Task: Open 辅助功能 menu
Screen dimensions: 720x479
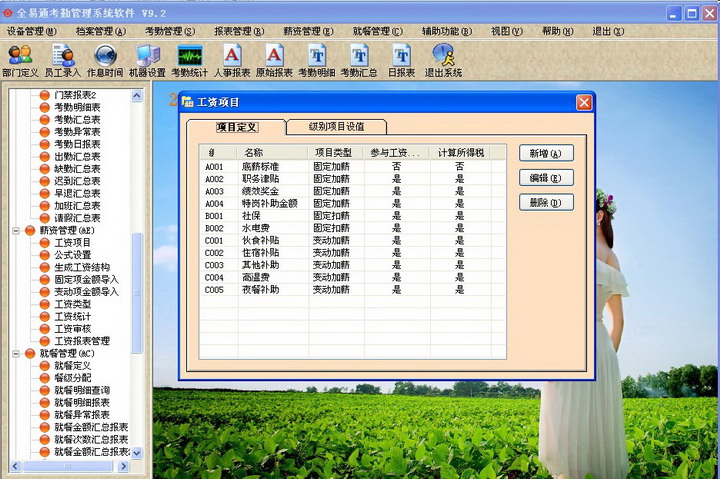Action: coord(447,31)
